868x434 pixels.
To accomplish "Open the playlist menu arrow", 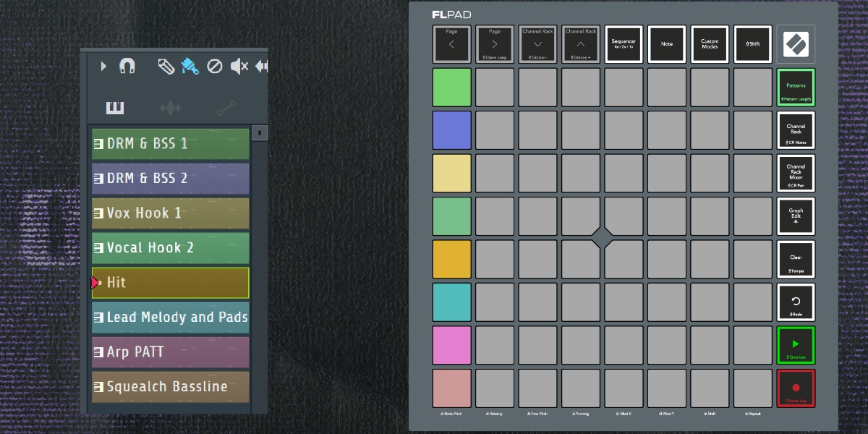I will pyautogui.click(x=103, y=67).
